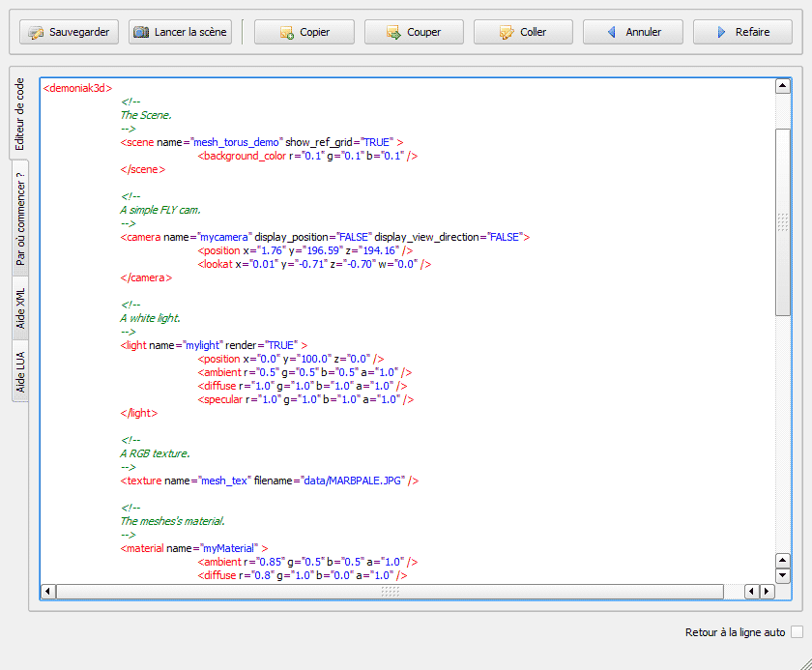Viewport: 812px width, 670px height.
Task: Click the Sauvegarder disk icon
Action: click(x=36, y=32)
